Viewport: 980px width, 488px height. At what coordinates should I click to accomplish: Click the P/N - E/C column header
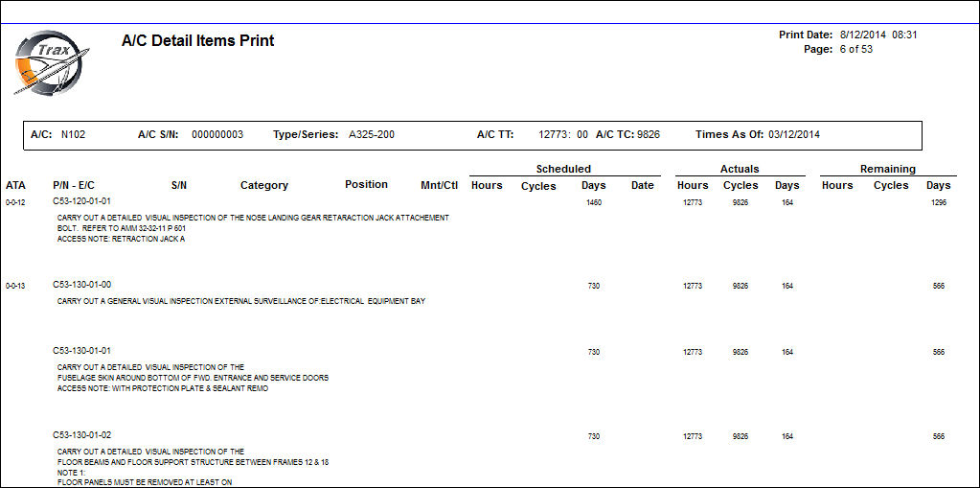click(x=74, y=185)
